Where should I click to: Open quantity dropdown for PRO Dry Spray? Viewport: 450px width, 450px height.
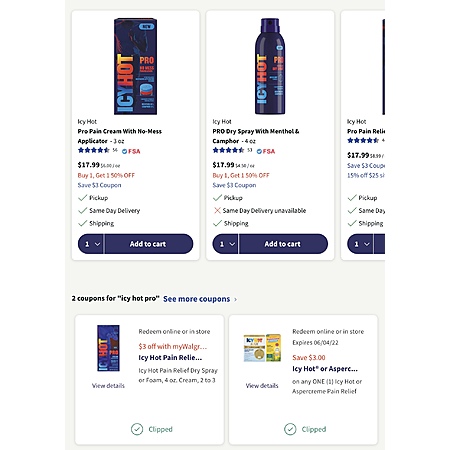tap(226, 244)
